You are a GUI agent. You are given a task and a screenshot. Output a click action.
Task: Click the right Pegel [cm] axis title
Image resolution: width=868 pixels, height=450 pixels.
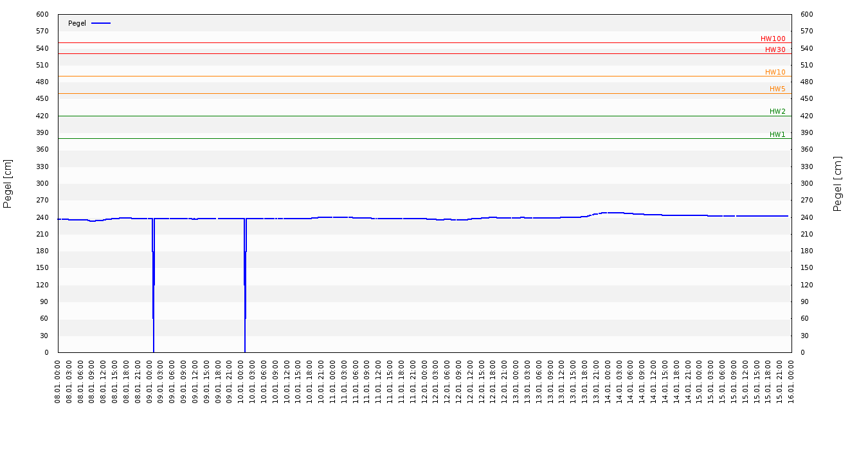tap(838, 183)
